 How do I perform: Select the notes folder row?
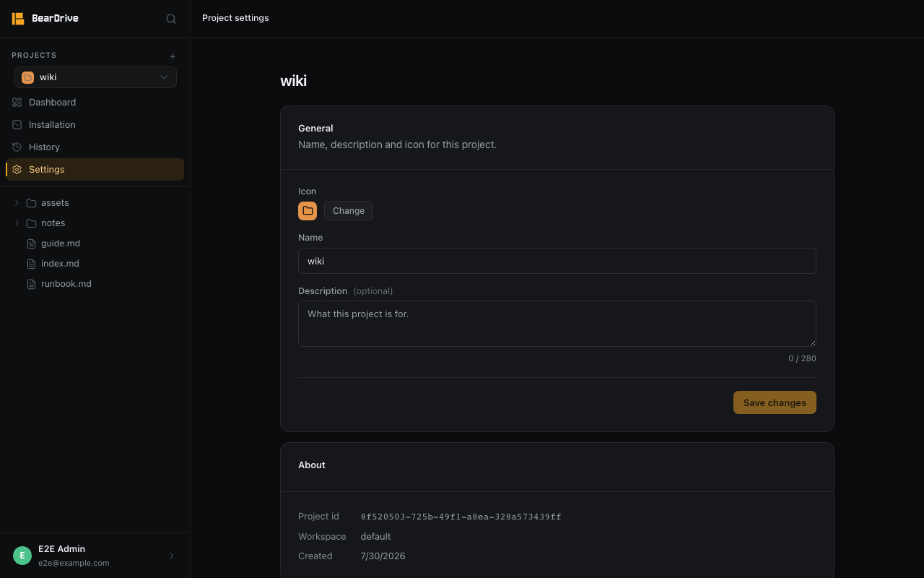point(95,223)
